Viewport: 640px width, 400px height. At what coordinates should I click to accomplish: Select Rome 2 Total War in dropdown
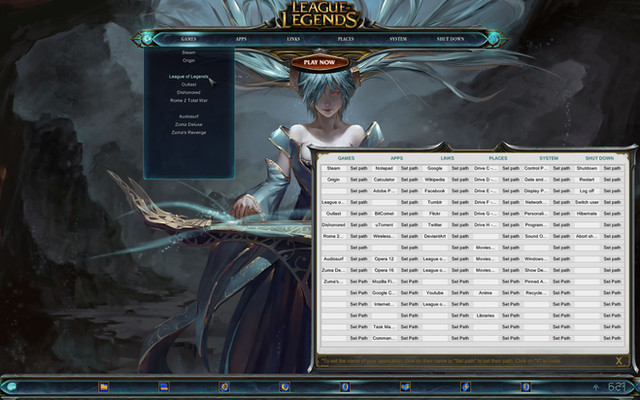(x=189, y=100)
